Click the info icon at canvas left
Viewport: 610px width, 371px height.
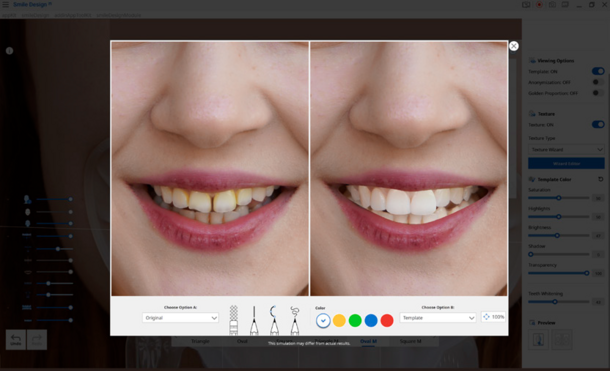pyautogui.click(x=9, y=51)
